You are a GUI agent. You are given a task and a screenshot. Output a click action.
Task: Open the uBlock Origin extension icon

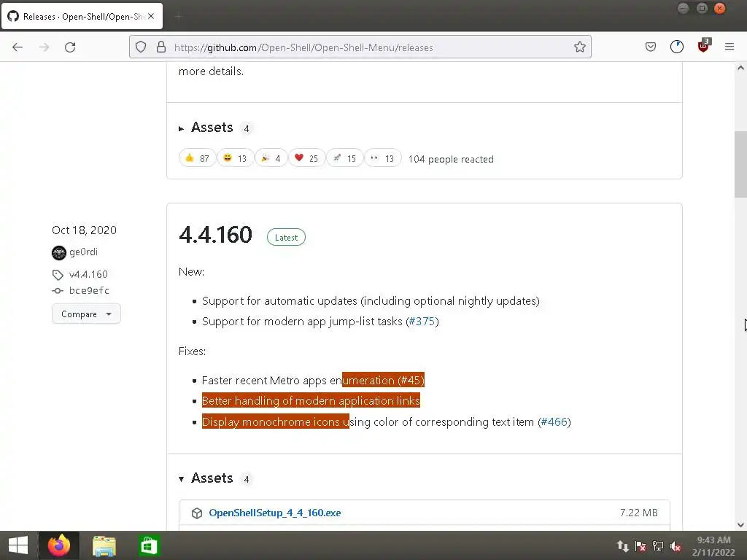(x=704, y=46)
